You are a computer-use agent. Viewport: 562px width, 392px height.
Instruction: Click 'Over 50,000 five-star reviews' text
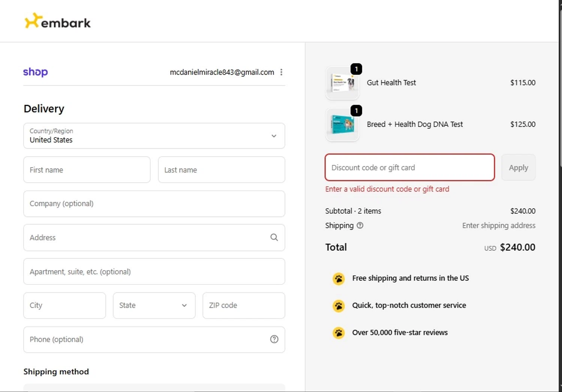tap(400, 332)
